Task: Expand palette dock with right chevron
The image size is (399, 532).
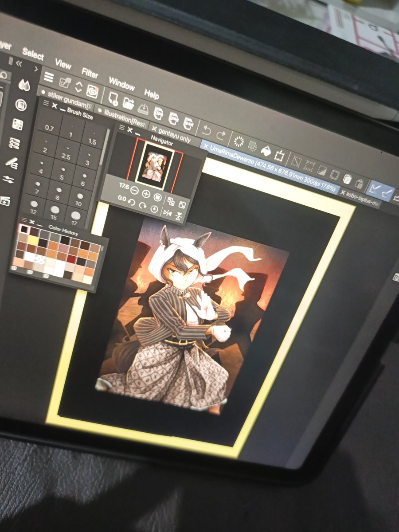Action: pos(36,69)
